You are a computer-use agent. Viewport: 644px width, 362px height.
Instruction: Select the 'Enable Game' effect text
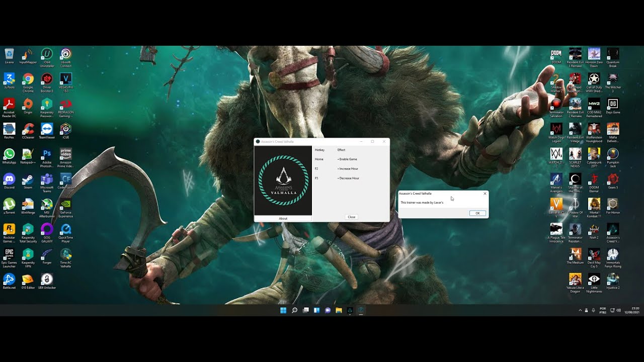tap(348, 159)
